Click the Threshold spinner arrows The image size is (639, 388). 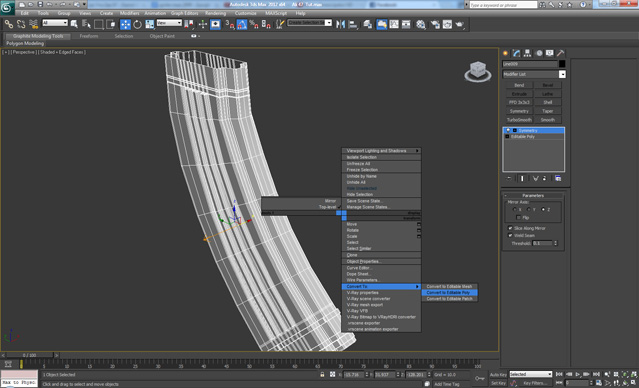[555, 243]
